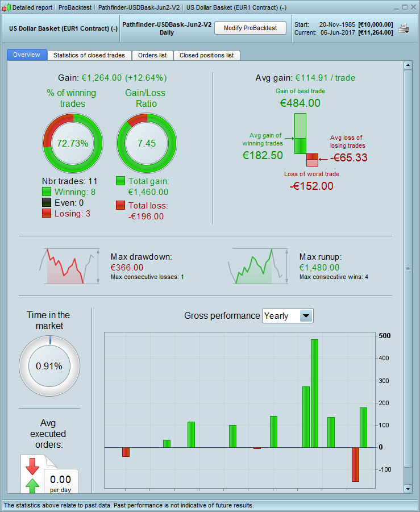This screenshot has width=420, height=512.
Task: Click the largest red negative yearly bar
Action: 355,464
